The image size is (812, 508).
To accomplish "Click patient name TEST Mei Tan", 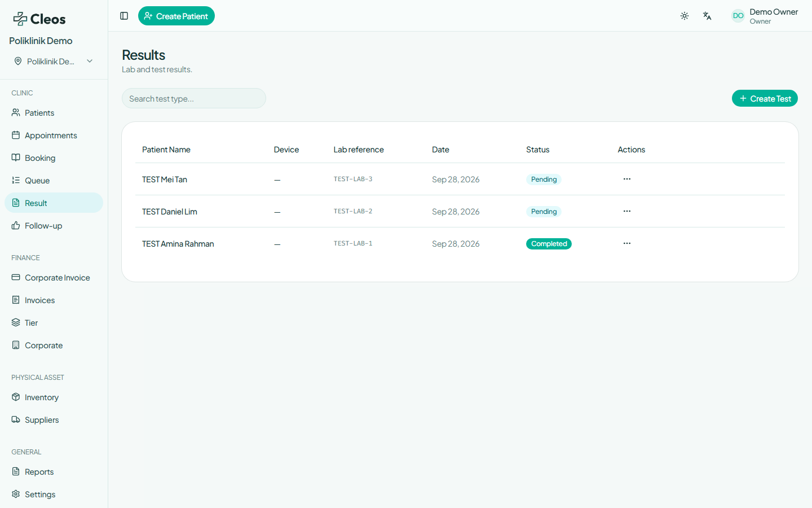I will tap(165, 179).
